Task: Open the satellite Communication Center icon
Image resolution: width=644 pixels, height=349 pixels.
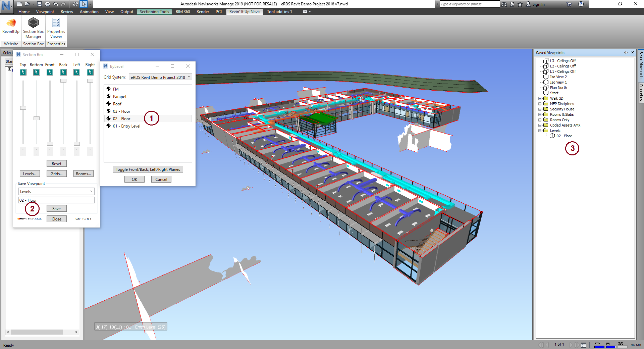Action: pos(512,4)
